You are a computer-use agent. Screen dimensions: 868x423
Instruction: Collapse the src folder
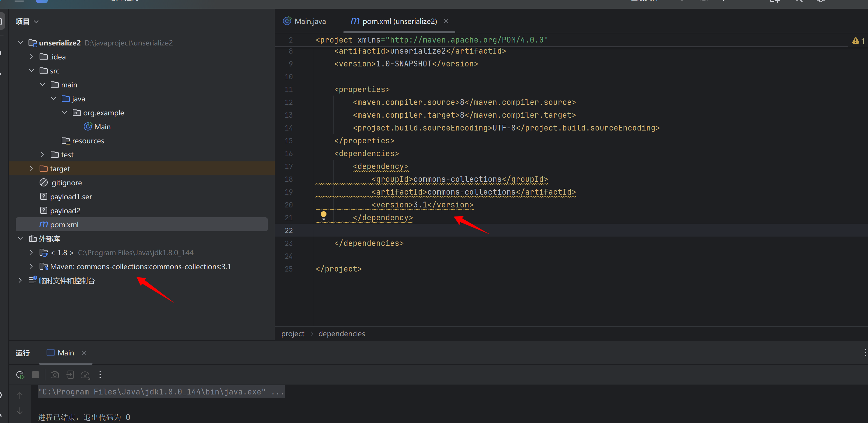[x=31, y=70]
